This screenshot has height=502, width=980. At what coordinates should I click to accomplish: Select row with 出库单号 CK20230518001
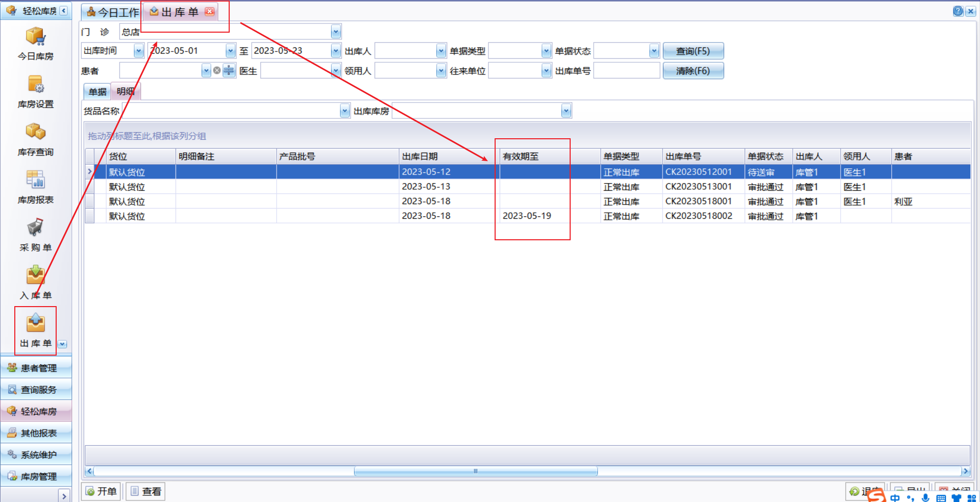pos(528,202)
